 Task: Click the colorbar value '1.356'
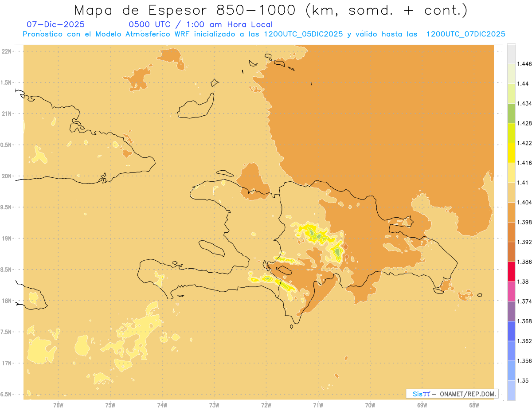point(524,361)
